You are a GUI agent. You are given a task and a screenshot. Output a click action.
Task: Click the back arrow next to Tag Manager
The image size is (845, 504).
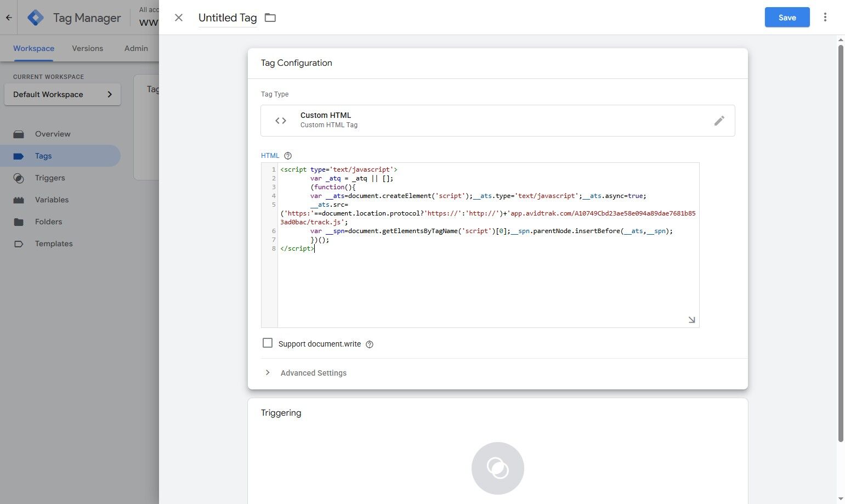pos(9,18)
